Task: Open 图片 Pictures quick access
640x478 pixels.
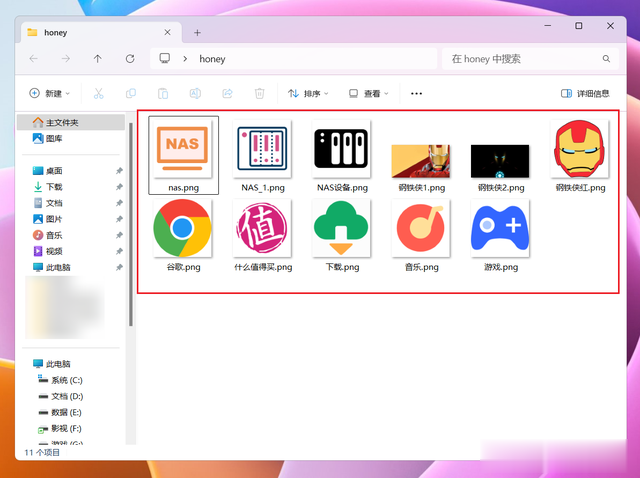Action: coord(71,219)
